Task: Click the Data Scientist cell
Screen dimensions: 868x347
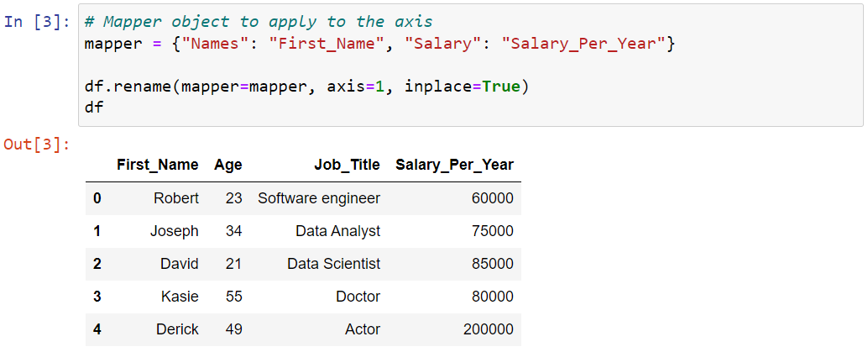Action: 334,263
